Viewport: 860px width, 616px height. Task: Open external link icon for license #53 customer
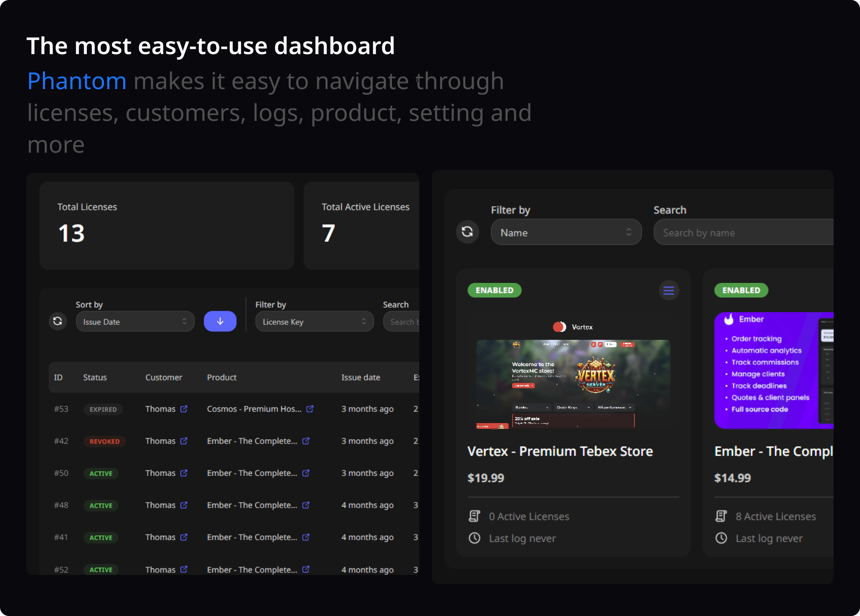pos(184,409)
